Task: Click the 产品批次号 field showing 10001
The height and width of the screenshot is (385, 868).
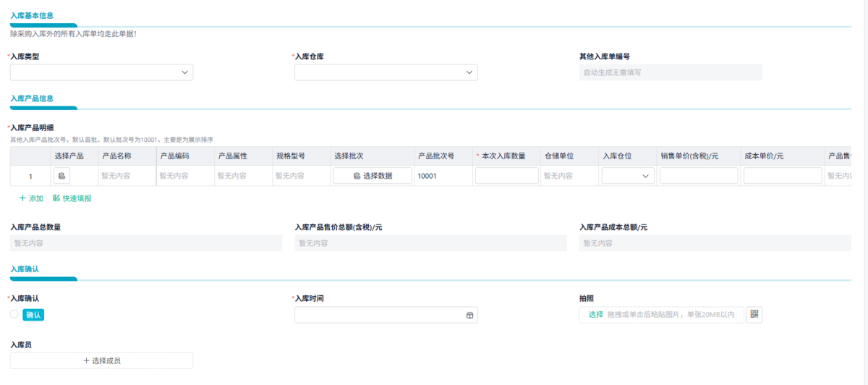Action: pyautogui.click(x=441, y=176)
